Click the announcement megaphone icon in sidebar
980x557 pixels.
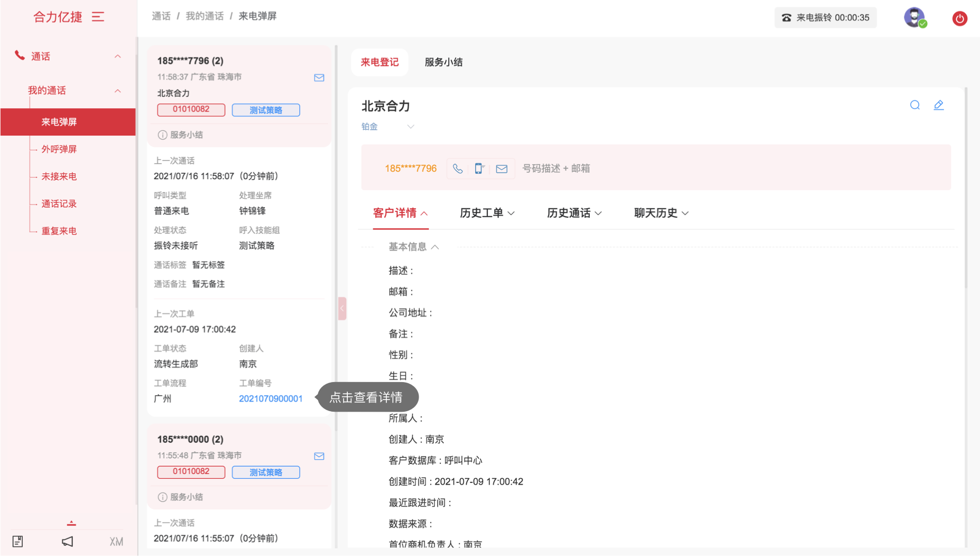pos(67,541)
